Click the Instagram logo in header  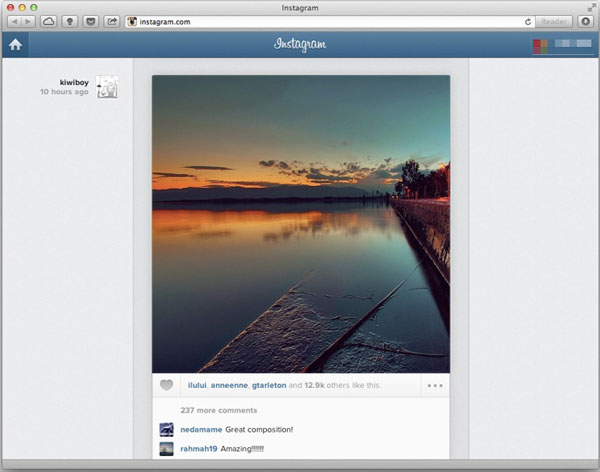coord(301,44)
